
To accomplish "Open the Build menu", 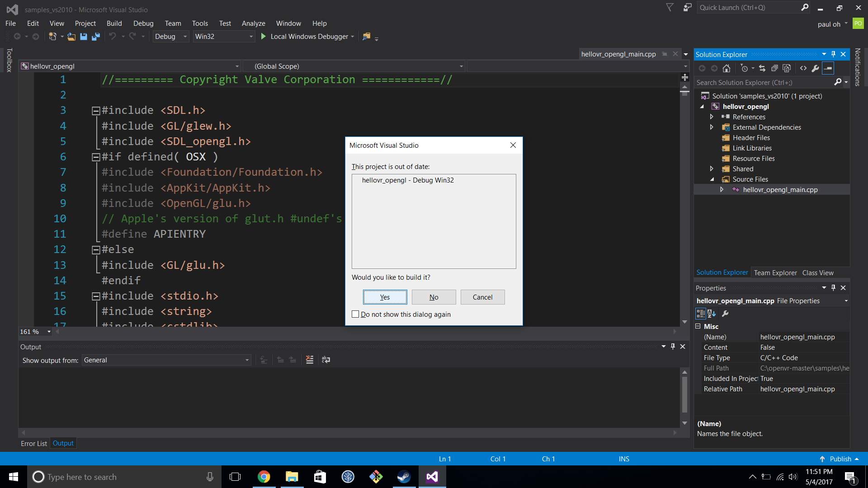I will point(114,23).
